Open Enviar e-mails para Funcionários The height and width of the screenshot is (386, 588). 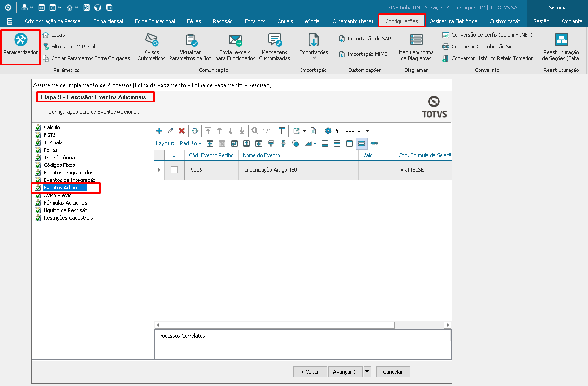click(x=235, y=47)
